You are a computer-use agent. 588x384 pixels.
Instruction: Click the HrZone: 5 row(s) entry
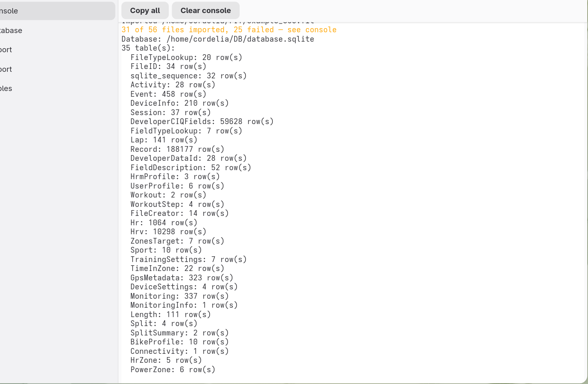[x=166, y=360]
